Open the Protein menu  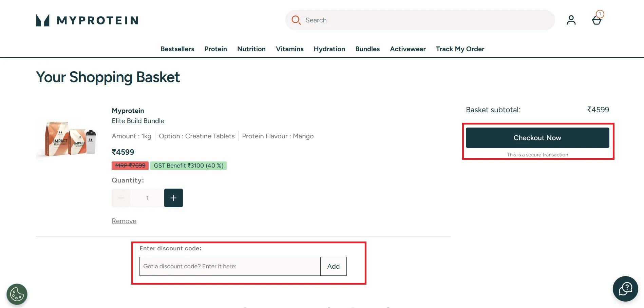click(215, 49)
